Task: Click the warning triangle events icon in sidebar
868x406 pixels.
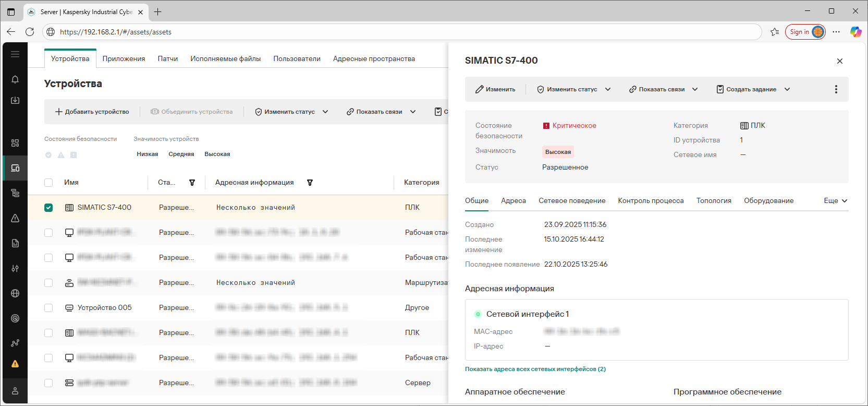Action: click(15, 218)
